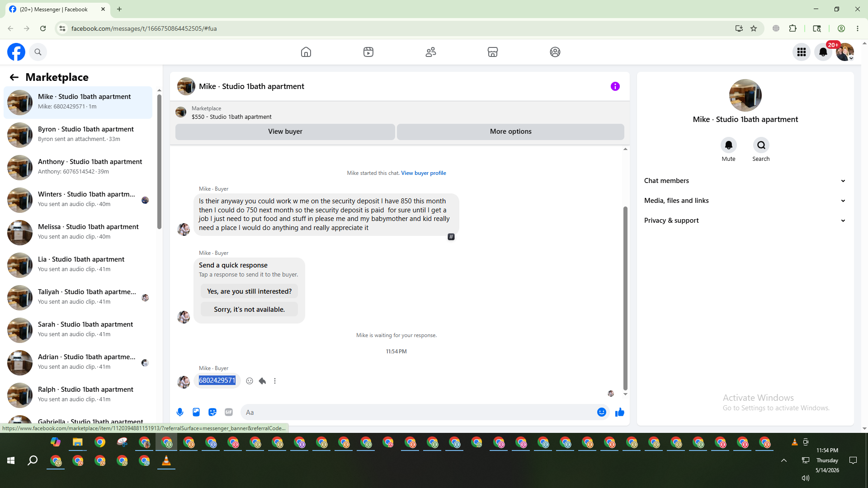Select the Adrian Studio 1bath apartment conversation
This screenshot has width=868, height=488.
(78, 362)
